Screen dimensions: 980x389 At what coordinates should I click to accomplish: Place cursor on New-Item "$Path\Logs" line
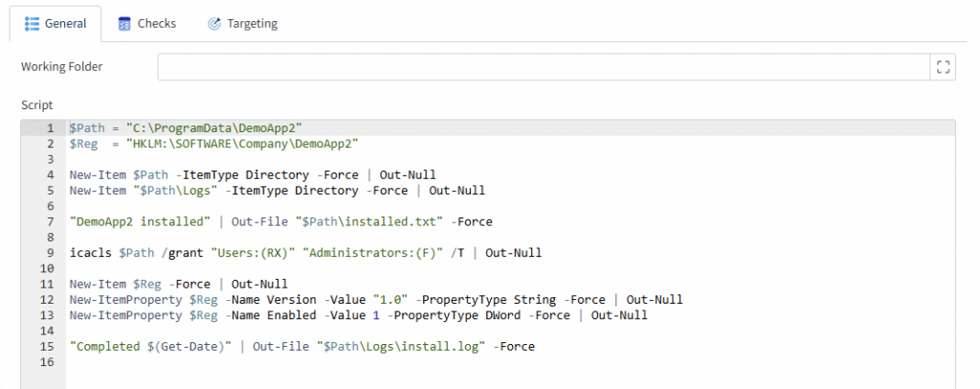point(277,191)
